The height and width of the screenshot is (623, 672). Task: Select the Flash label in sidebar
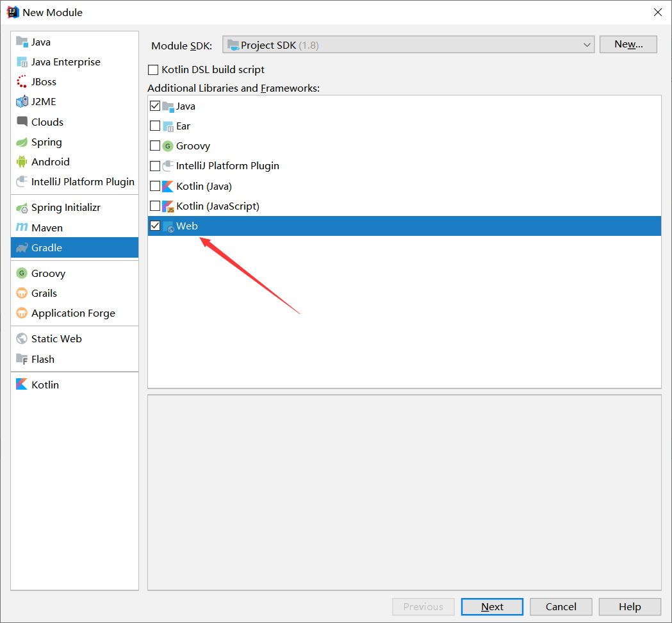click(x=43, y=359)
